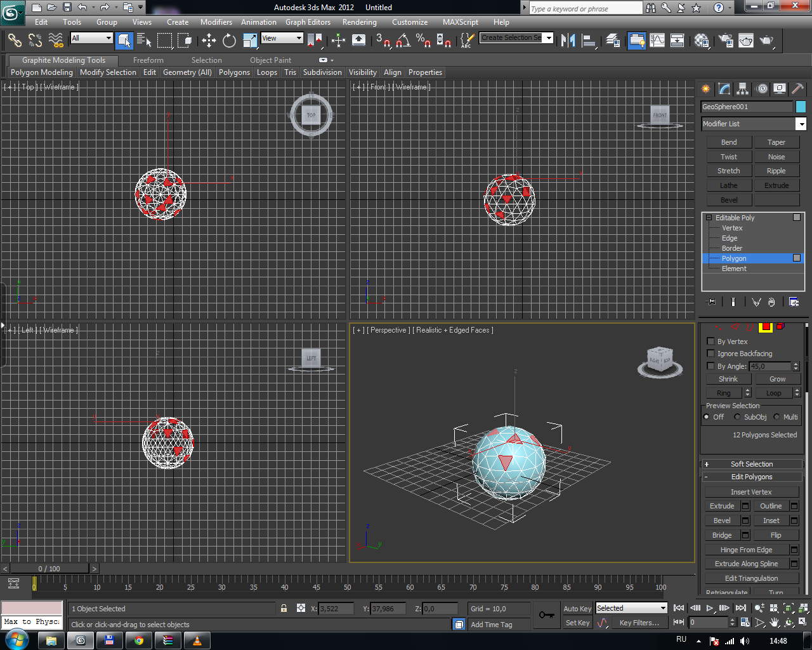The height and width of the screenshot is (650, 812).
Task: Click the Select by Name icon
Action: click(x=144, y=41)
